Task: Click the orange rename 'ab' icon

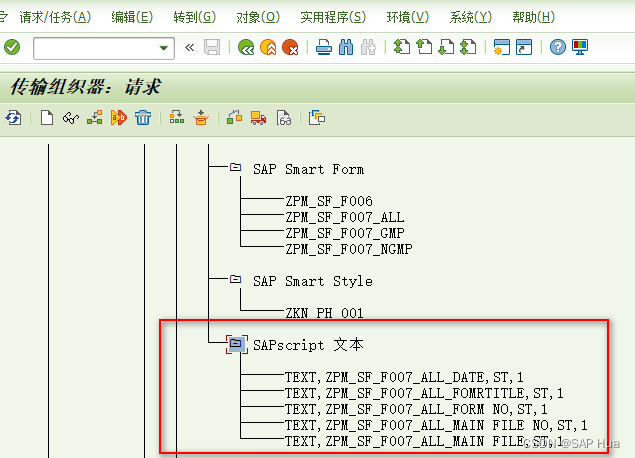Action: (x=119, y=118)
